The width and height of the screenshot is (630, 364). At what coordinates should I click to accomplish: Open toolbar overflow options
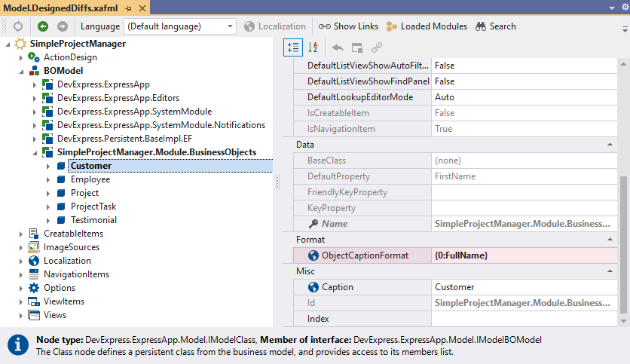pos(625,29)
